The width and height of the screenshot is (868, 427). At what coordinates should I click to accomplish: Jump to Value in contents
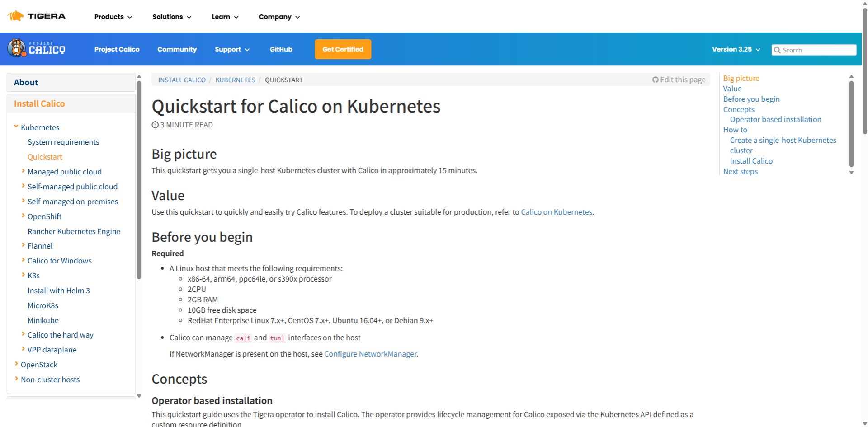click(732, 89)
